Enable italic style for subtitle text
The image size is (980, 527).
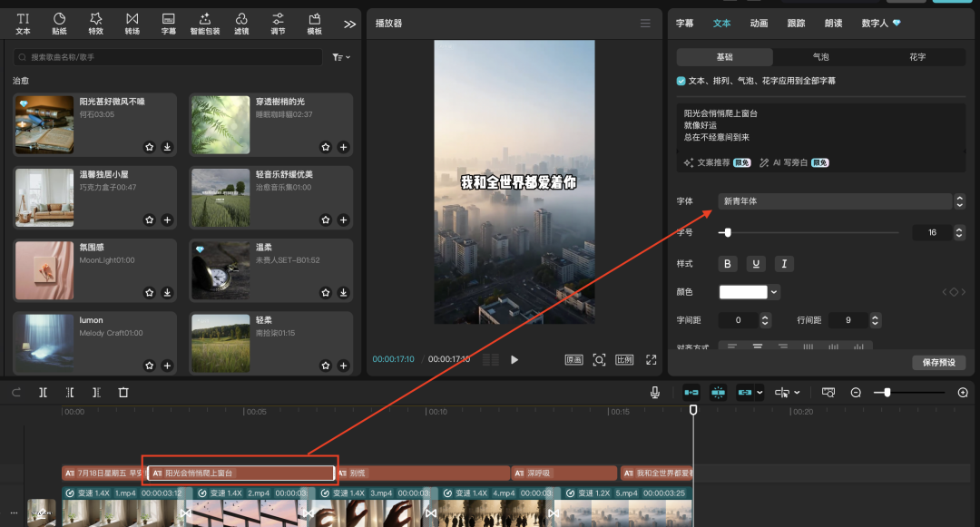[783, 264]
